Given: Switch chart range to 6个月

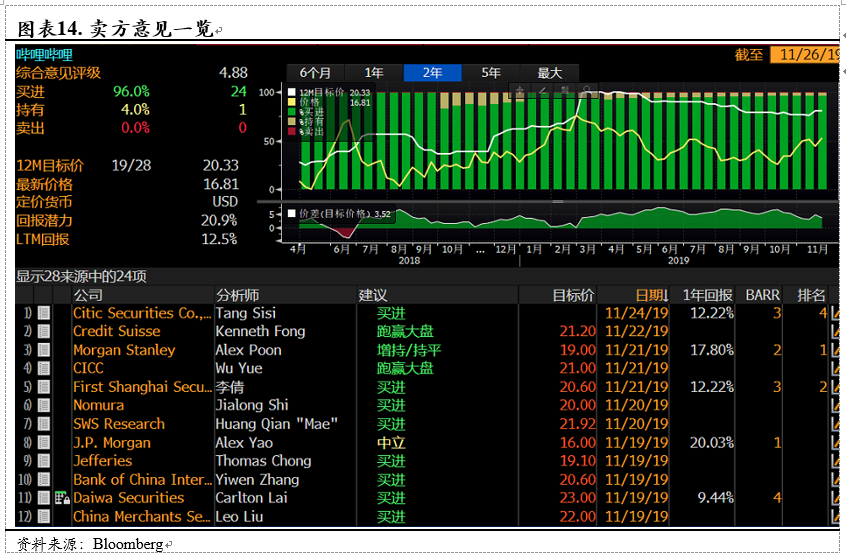Looking at the screenshot, I should [315, 73].
